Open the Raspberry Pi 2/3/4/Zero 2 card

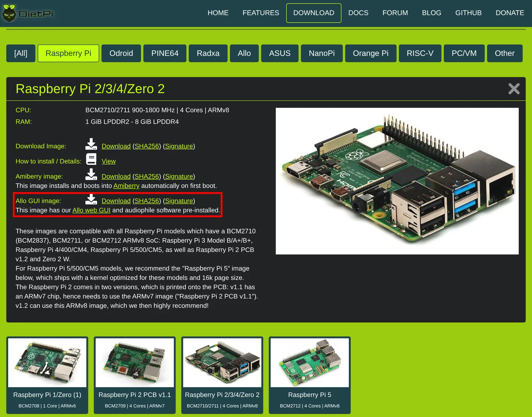222,375
